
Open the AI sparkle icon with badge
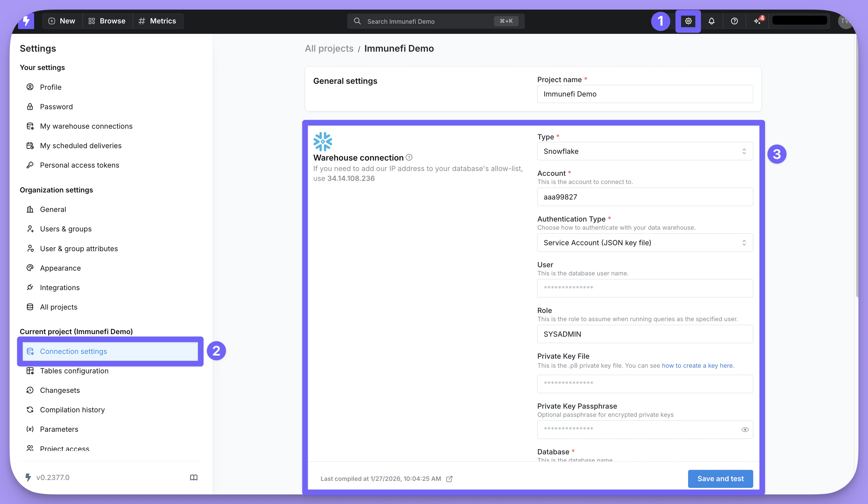click(757, 21)
